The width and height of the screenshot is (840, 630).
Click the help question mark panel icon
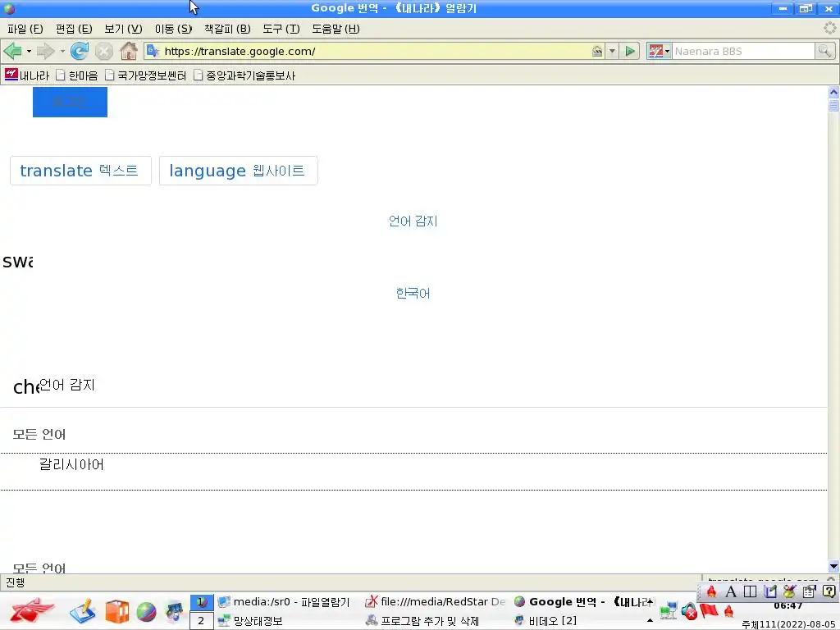[829, 591]
